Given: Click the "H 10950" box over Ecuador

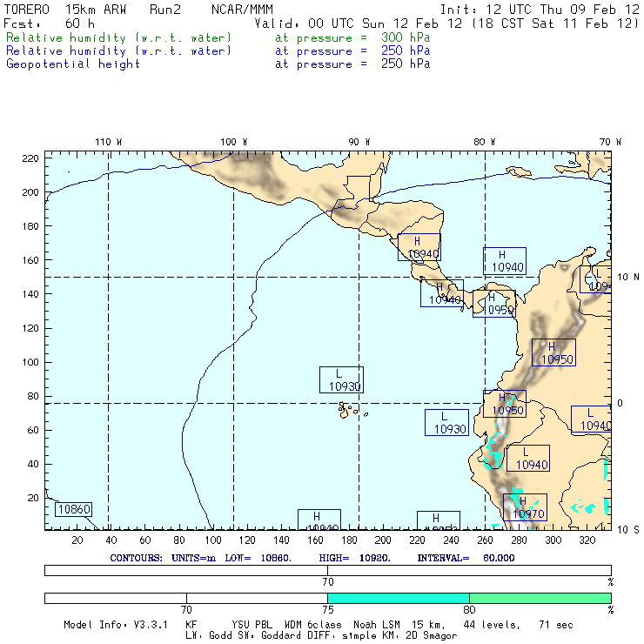Looking at the screenshot, I should coord(505,404).
